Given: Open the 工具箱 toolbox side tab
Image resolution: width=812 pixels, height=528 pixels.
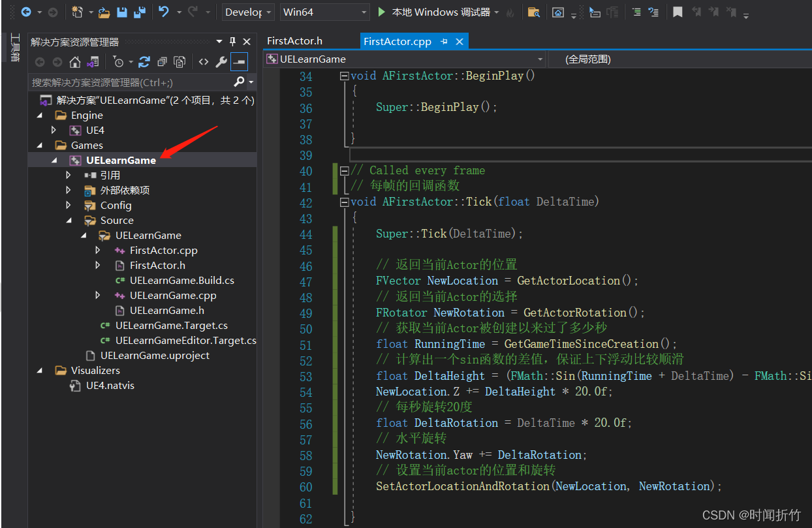Looking at the screenshot, I should pos(14,48).
